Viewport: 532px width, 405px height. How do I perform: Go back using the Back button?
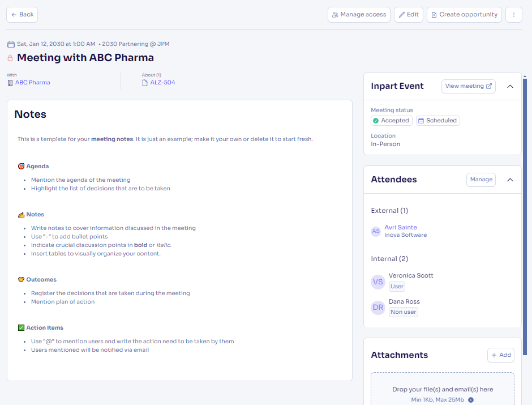22,15
